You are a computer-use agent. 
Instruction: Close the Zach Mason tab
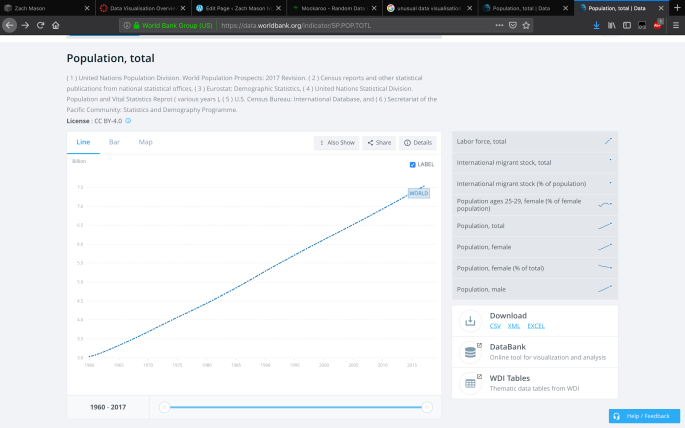click(x=87, y=8)
